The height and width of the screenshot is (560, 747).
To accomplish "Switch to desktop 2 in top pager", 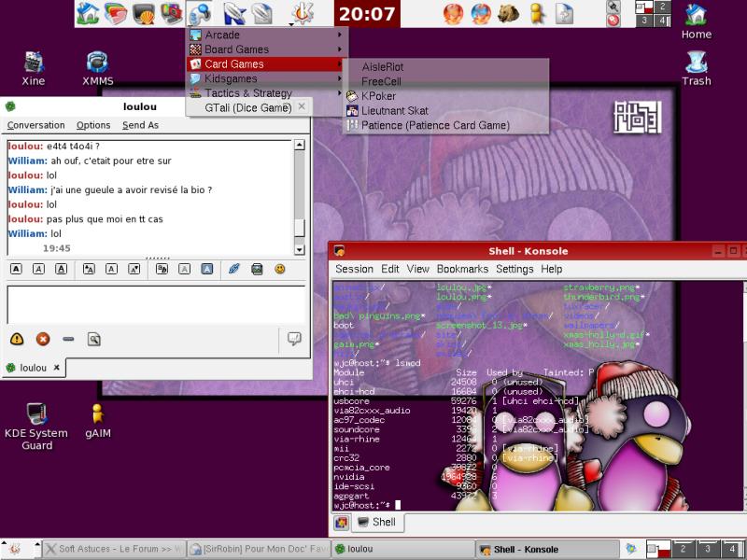I will click(662, 7).
